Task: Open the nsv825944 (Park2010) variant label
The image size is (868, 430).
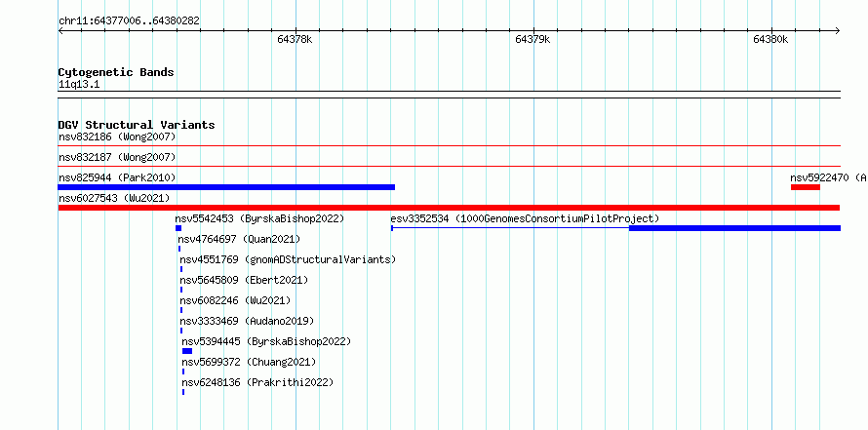Action: tap(117, 177)
